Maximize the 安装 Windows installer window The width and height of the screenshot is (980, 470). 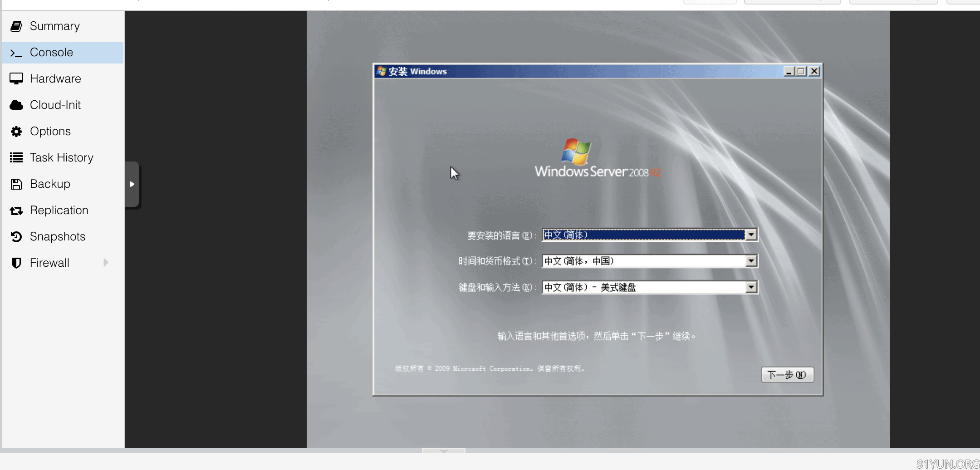(801, 71)
